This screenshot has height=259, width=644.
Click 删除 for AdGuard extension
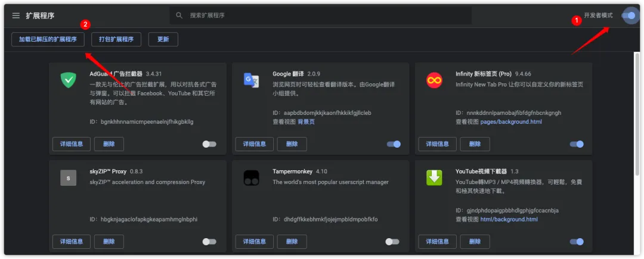pyautogui.click(x=109, y=144)
